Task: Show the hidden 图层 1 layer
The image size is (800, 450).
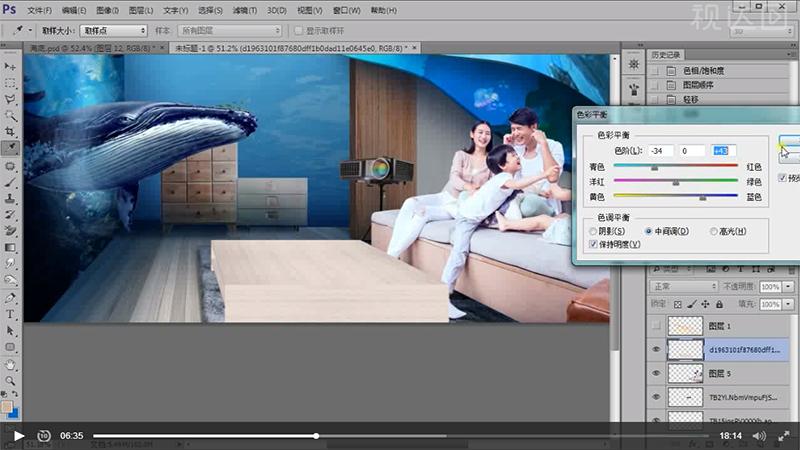Action: click(656, 326)
